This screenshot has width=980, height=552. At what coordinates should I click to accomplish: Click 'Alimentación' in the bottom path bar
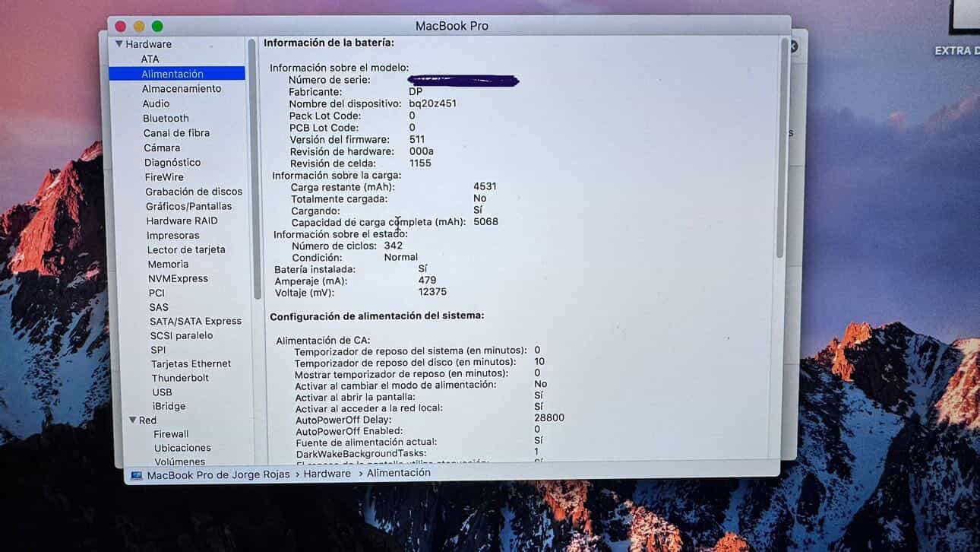(399, 472)
